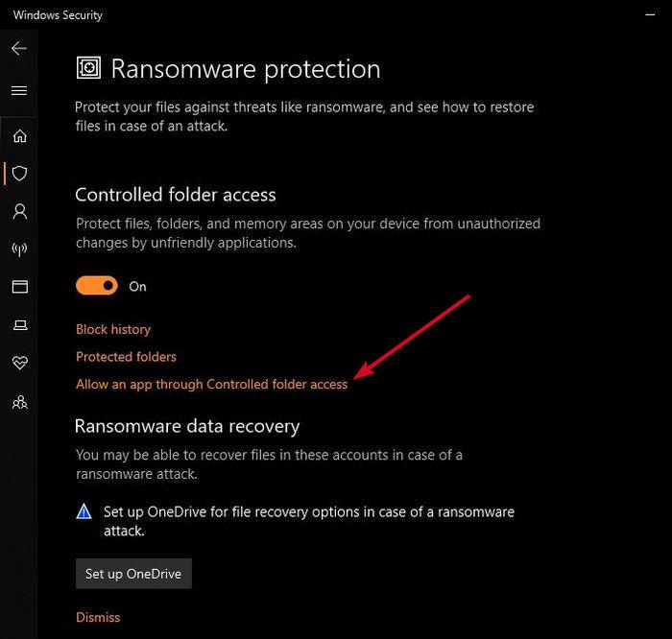Click the back arrow icon
This screenshot has width=672, height=639.
[19, 48]
